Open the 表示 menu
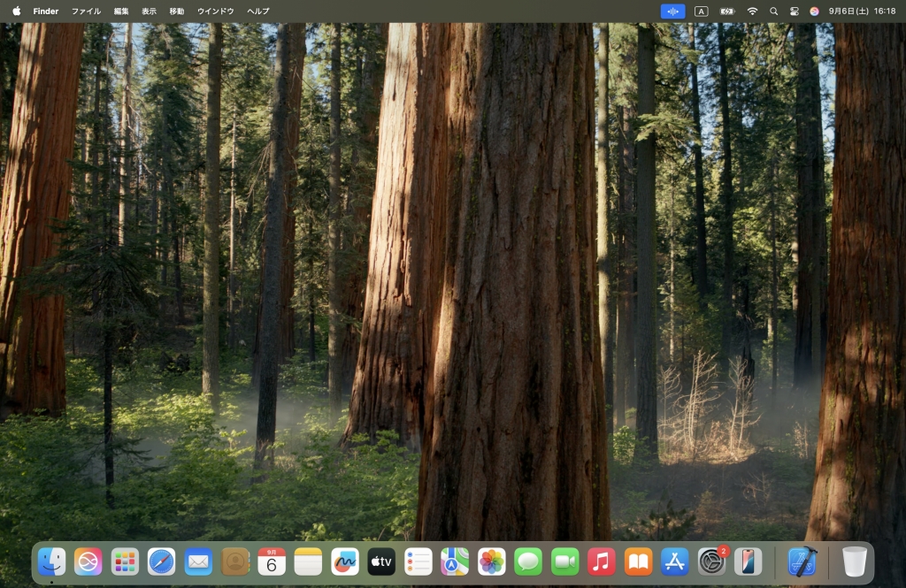906x588 pixels. pyautogui.click(x=149, y=11)
